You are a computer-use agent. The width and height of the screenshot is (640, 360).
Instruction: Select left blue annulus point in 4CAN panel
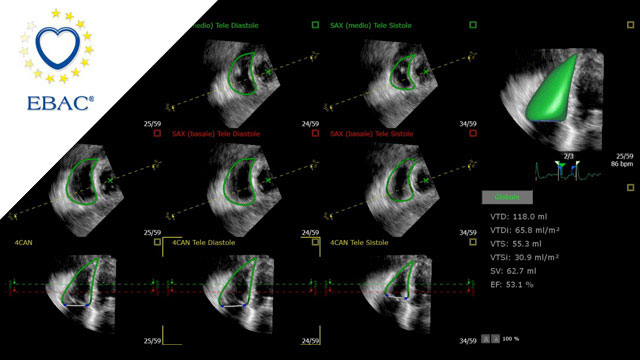pos(65,304)
